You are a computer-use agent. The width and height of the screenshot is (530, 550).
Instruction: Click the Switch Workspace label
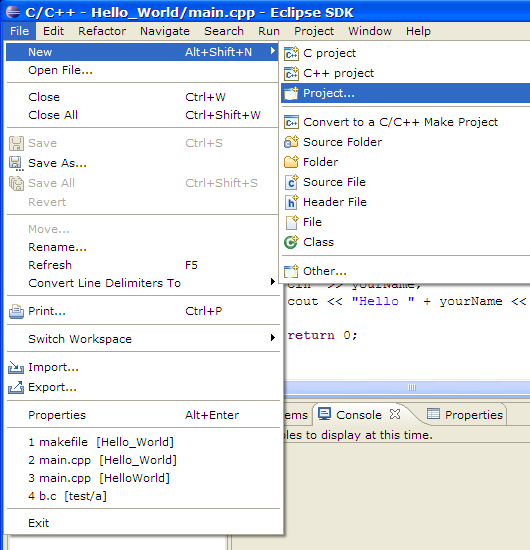point(80,339)
